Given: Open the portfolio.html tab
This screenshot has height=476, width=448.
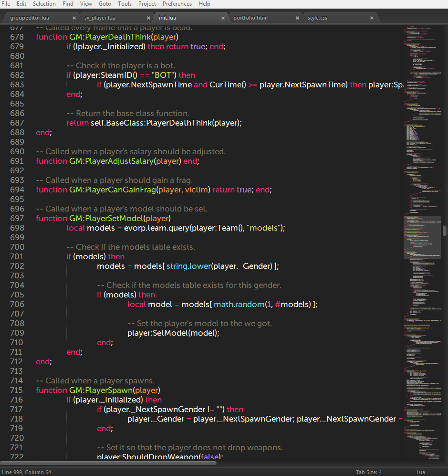Looking at the screenshot, I should (x=250, y=18).
